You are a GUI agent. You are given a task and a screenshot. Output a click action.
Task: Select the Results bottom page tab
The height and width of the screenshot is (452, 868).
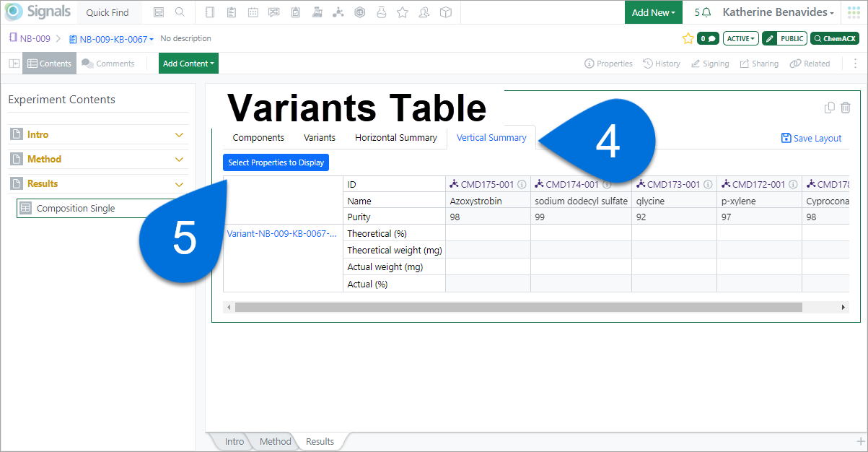(320, 441)
